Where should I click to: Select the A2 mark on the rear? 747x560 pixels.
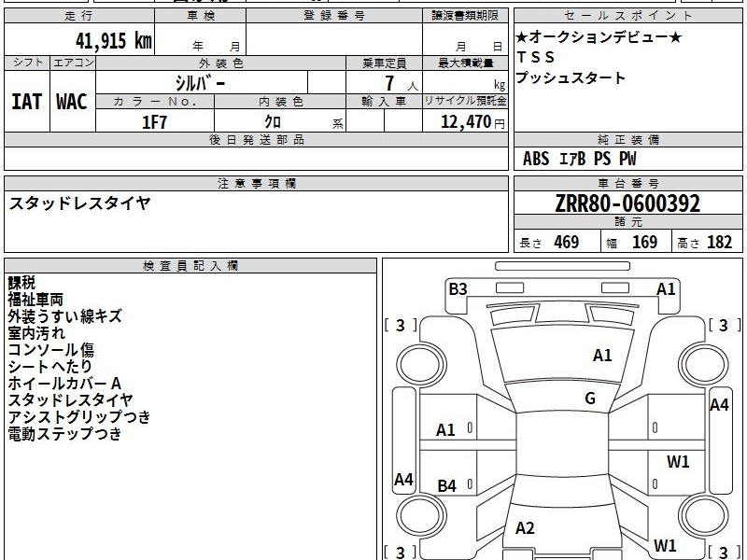(525, 528)
